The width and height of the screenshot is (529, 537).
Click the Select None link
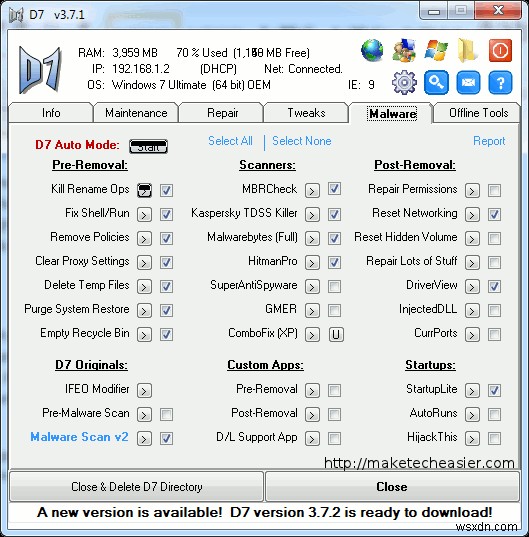[x=302, y=141]
